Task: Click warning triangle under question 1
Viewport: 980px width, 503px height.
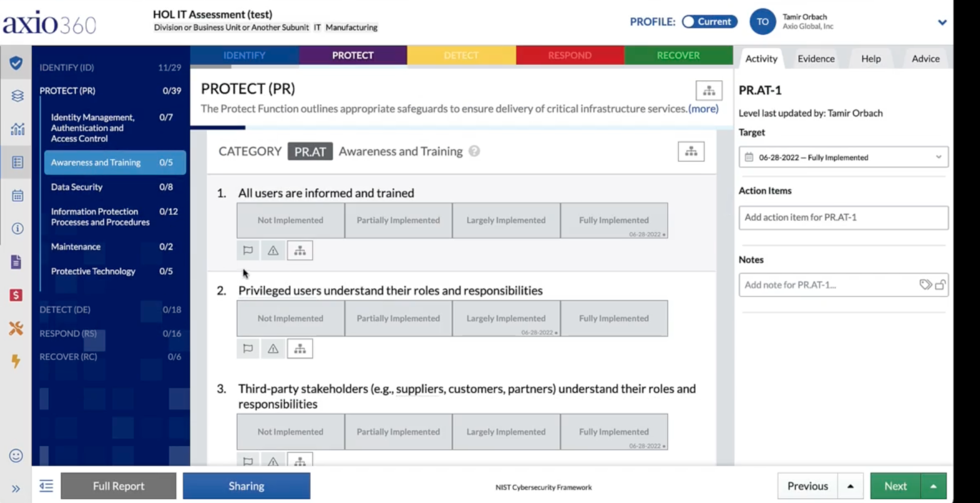Action: coord(273,250)
